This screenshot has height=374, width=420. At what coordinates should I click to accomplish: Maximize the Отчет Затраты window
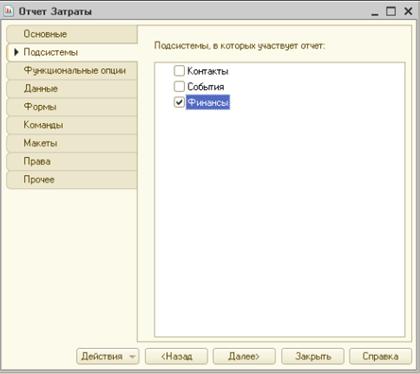pos(391,11)
